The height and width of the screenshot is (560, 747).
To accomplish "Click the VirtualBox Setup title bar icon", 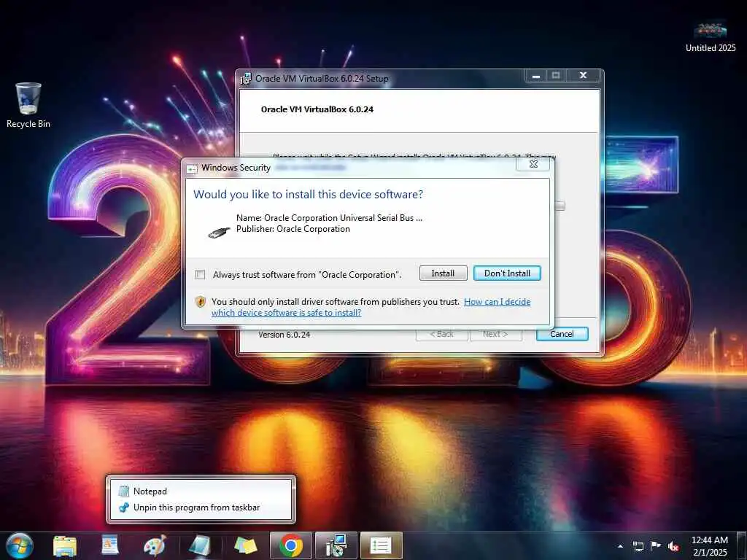I will [246, 79].
